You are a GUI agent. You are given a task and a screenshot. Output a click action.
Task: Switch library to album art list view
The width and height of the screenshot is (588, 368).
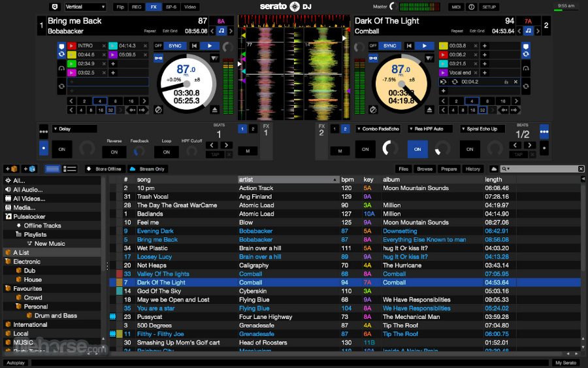(70, 169)
